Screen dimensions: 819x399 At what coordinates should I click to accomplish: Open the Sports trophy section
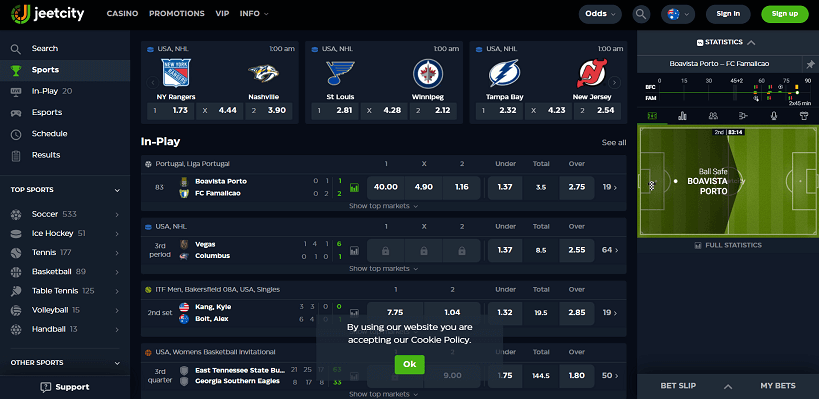65,70
